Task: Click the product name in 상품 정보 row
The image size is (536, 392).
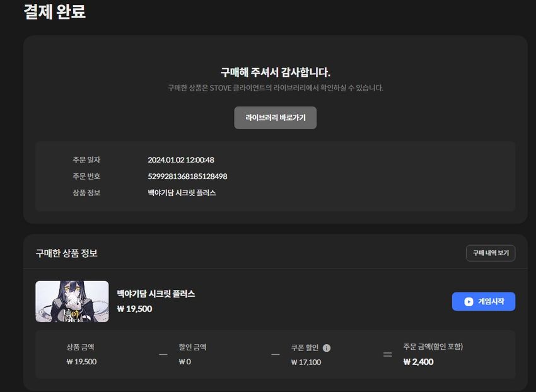Action: tap(182, 193)
